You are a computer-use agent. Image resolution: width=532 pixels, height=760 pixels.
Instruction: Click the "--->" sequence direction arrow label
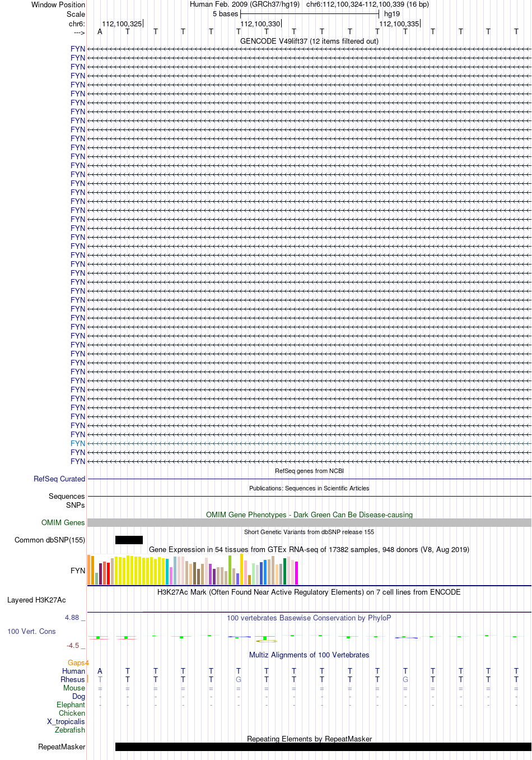coord(79,33)
